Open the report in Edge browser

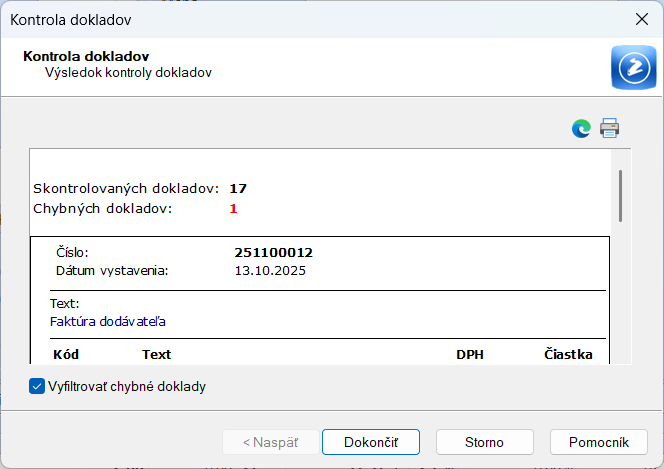coord(581,128)
